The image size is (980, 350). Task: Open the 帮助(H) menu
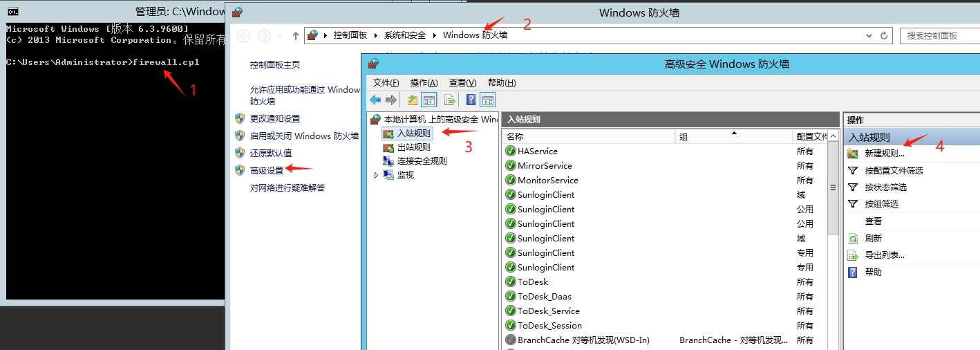tap(502, 82)
